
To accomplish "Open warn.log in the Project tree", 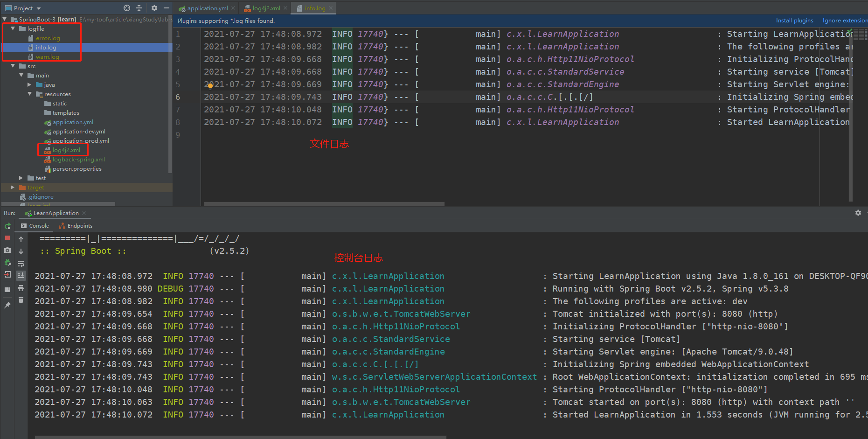I will pyautogui.click(x=47, y=57).
